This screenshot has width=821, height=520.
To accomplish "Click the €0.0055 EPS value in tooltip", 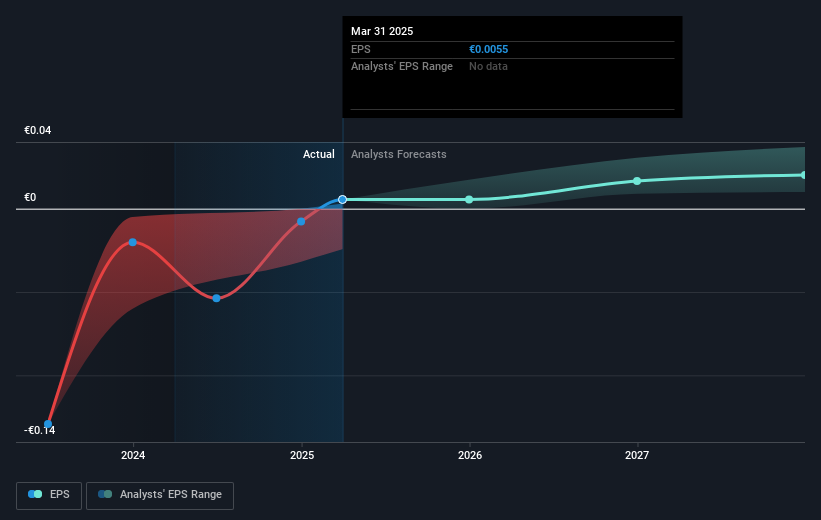I will click(x=489, y=49).
